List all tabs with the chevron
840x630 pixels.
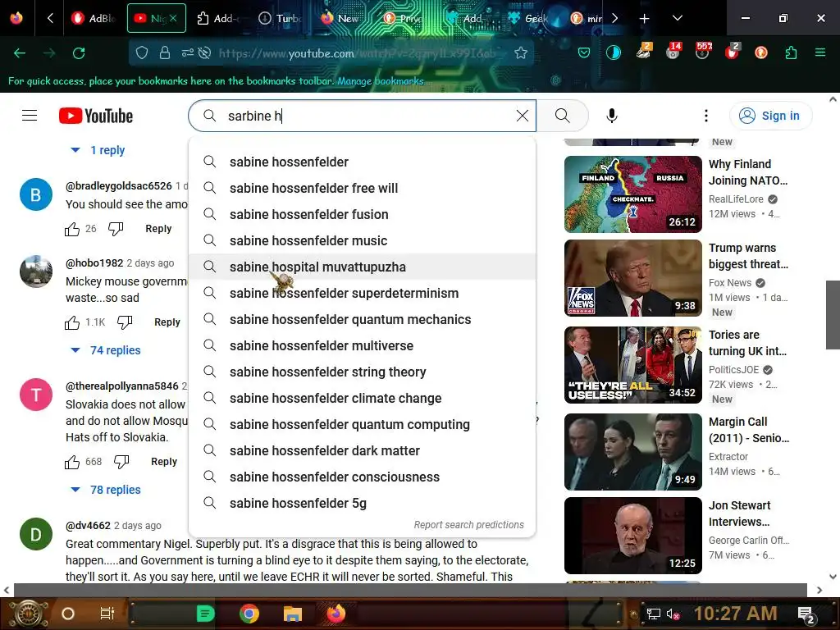tap(677, 18)
